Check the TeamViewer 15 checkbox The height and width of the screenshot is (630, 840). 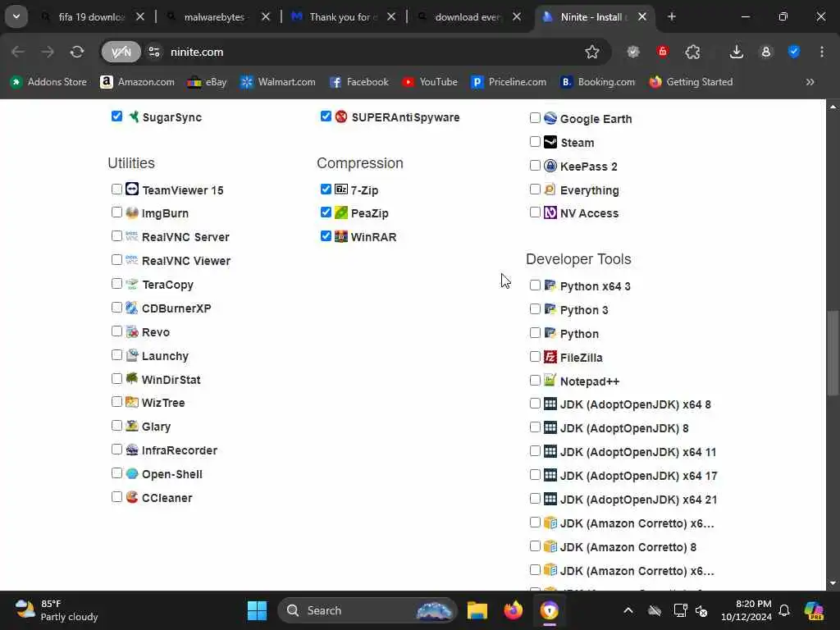pos(116,189)
